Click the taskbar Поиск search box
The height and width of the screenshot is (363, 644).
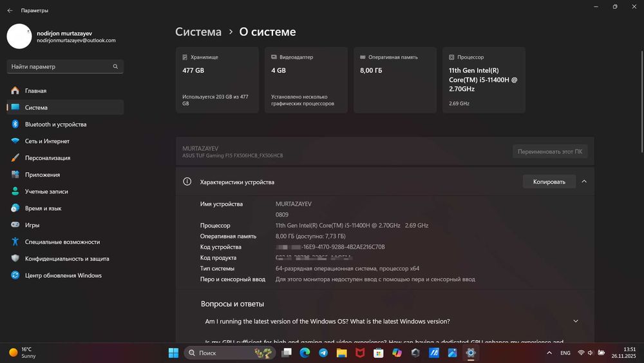point(230,353)
